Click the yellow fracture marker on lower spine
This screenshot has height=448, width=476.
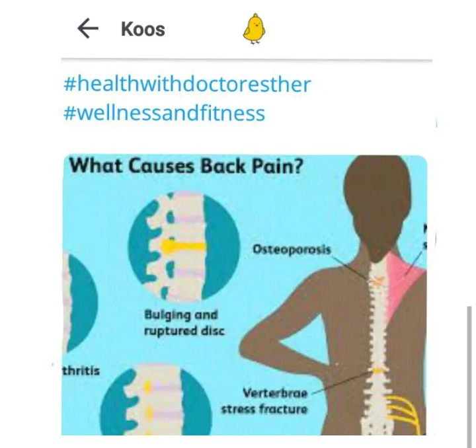377,371
